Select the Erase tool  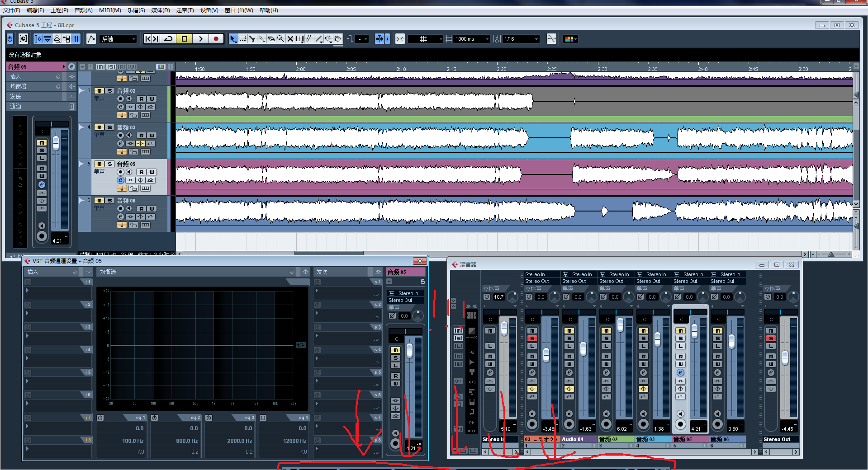(271, 39)
